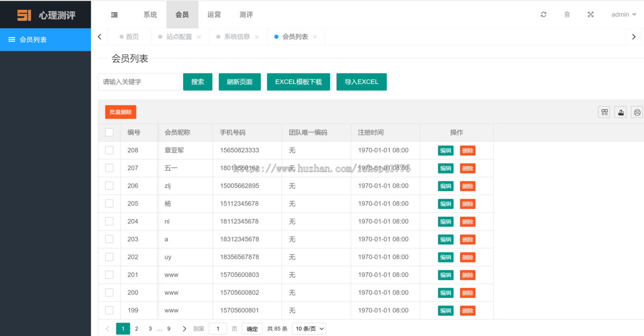The image size is (644, 336).
Task: Click the 搜索 button
Action: (x=197, y=82)
